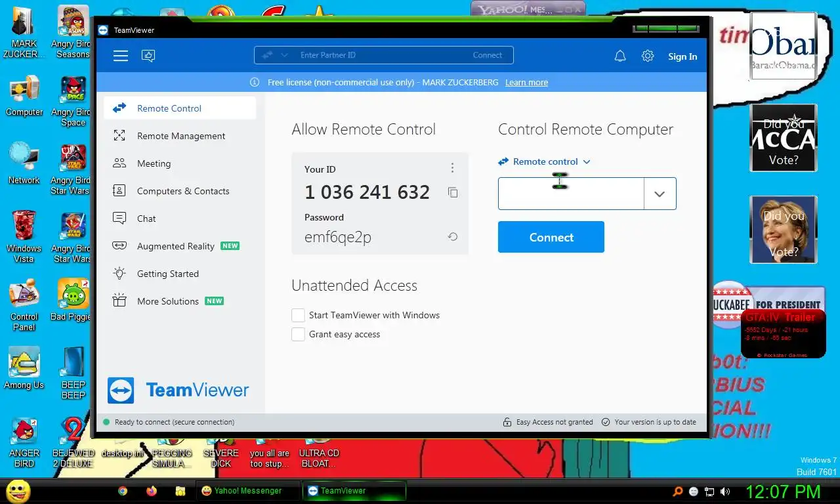Click the green connection status dot
The width and height of the screenshot is (840, 504).
106,422
